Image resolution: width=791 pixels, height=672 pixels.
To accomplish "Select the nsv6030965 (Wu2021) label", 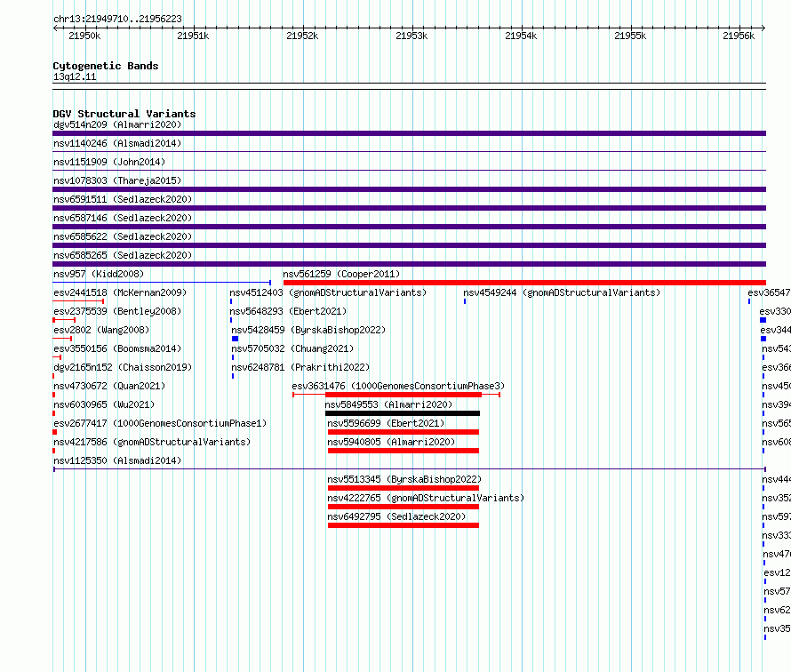I will click(x=104, y=404).
